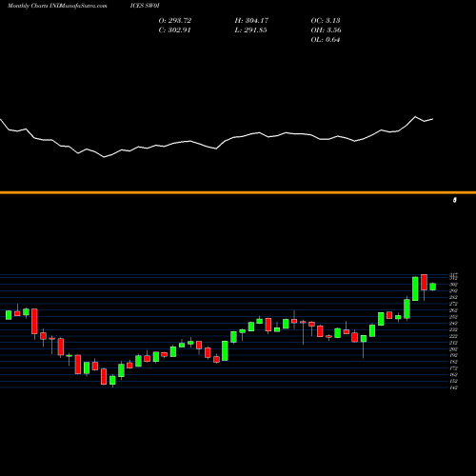Click the 142 price axis label
Viewport: 476px width, 476px height.
click(x=453, y=387)
